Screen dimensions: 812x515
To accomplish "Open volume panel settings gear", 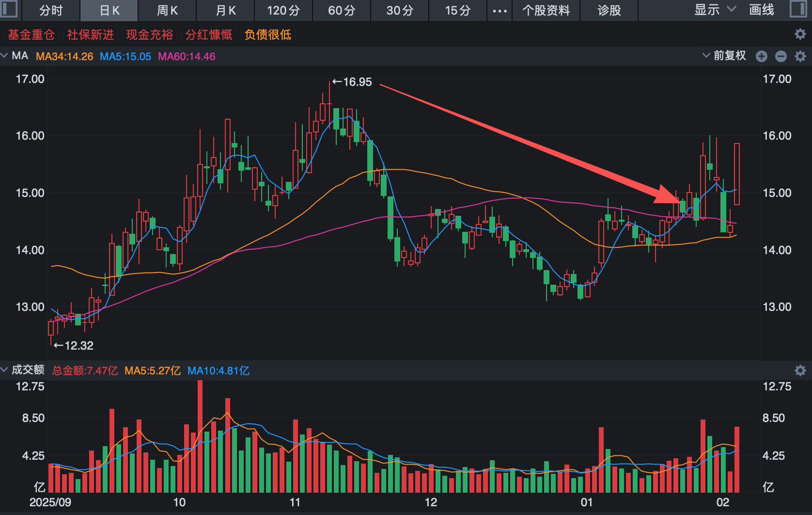I will 800,370.
